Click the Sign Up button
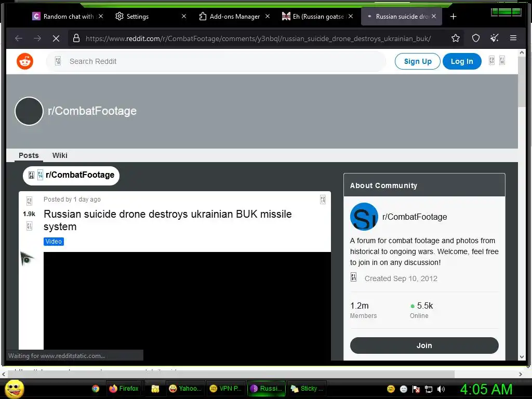Viewport: 532px width, 399px height. pyautogui.click(x=417, y=61)
